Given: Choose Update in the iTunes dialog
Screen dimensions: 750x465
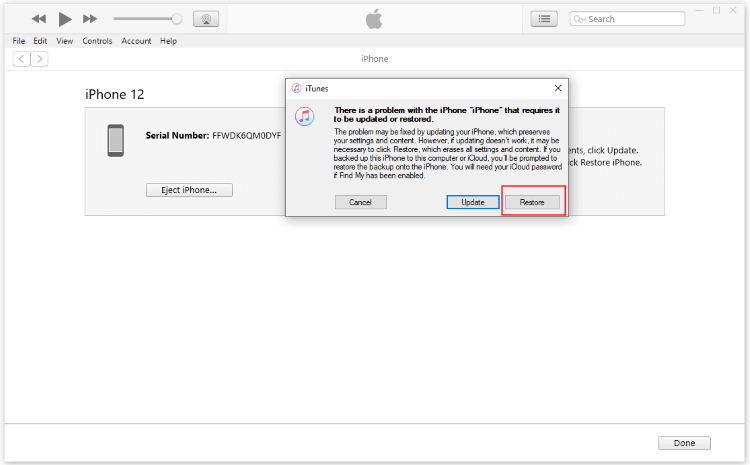Looking at the screenshot, I should 472,202.
